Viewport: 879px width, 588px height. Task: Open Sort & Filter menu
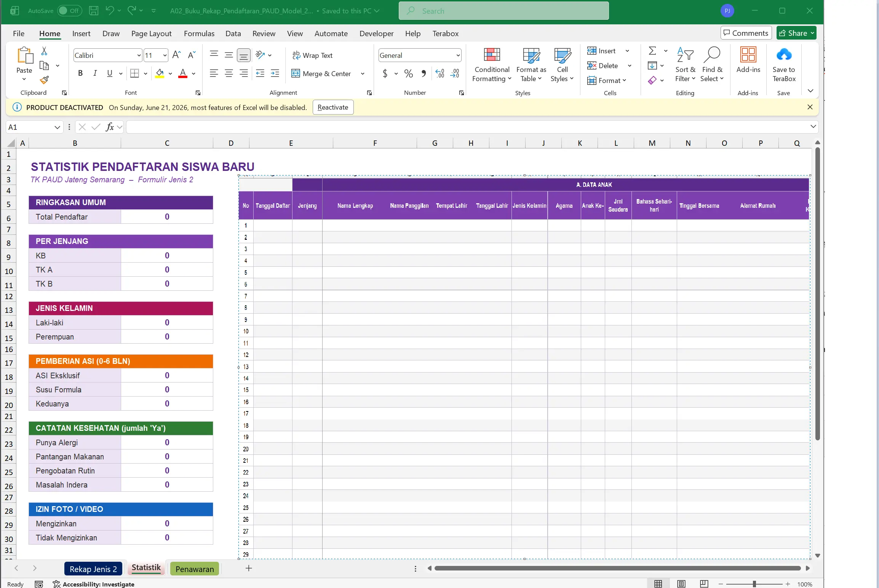[x=685, y=65]
